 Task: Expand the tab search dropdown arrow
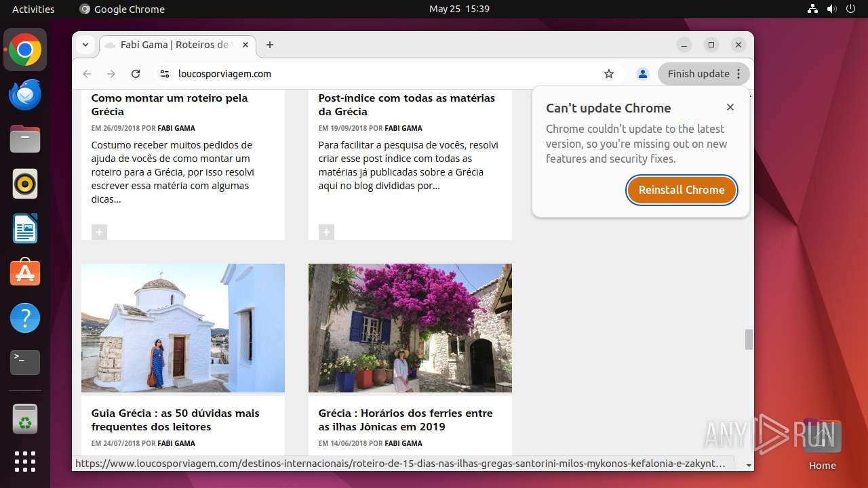click(85, 45)
